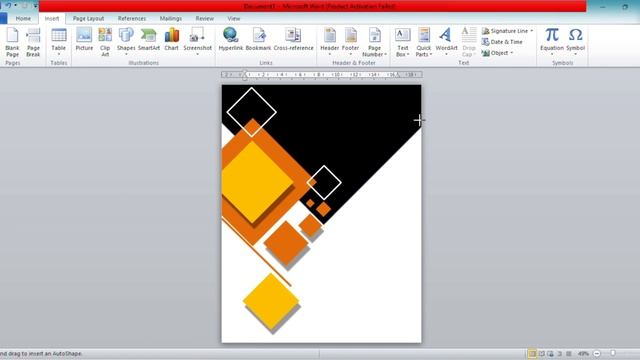Switch to the Home tab
Viewport: 640px width, 360px height.
click(x=23, y=18)
